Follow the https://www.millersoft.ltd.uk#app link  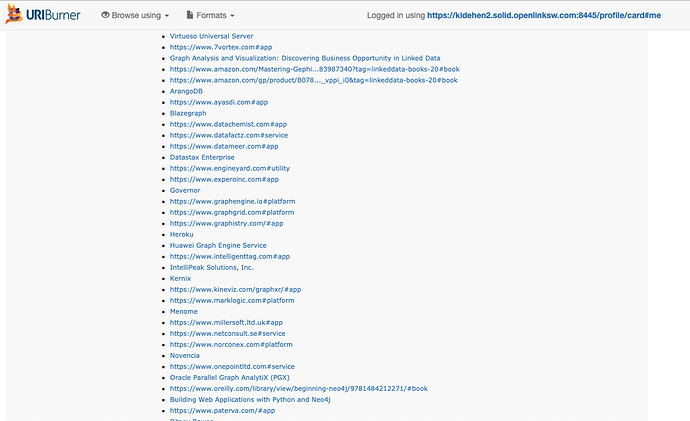226,322
